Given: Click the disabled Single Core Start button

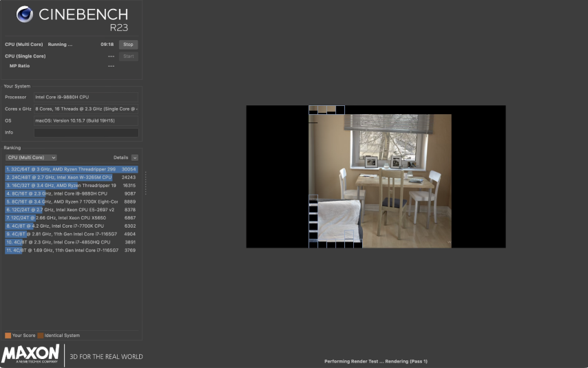Looking at the screenshot, I should click(x=128, y=56).
